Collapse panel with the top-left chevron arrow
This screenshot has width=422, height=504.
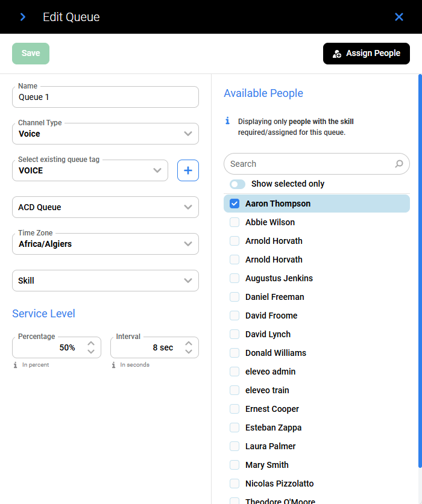click(23, 17)
